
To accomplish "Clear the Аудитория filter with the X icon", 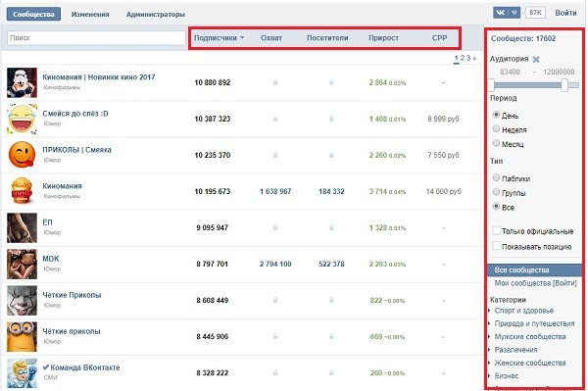I will [536, 59].
